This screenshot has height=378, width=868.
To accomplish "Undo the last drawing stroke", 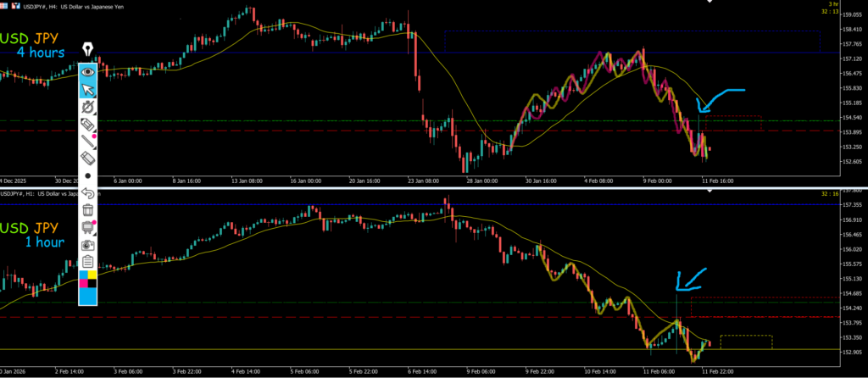I will tap(87, 192).
